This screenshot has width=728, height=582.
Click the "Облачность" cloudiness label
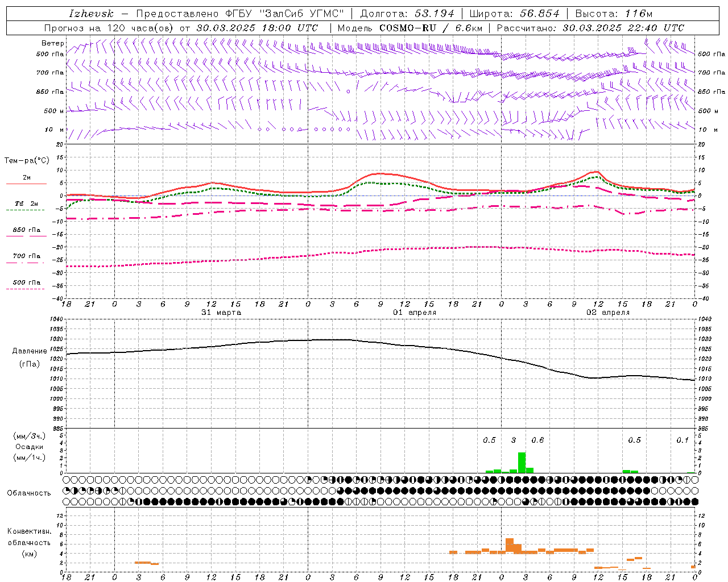pyautogui.click(x=29, y=493)
